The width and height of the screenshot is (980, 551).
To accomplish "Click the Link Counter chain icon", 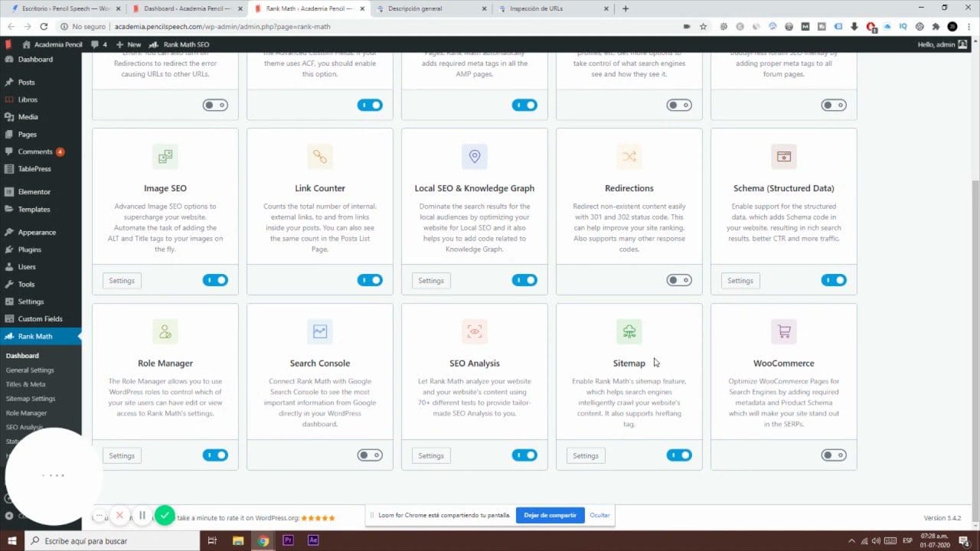I will coord(320,157).
